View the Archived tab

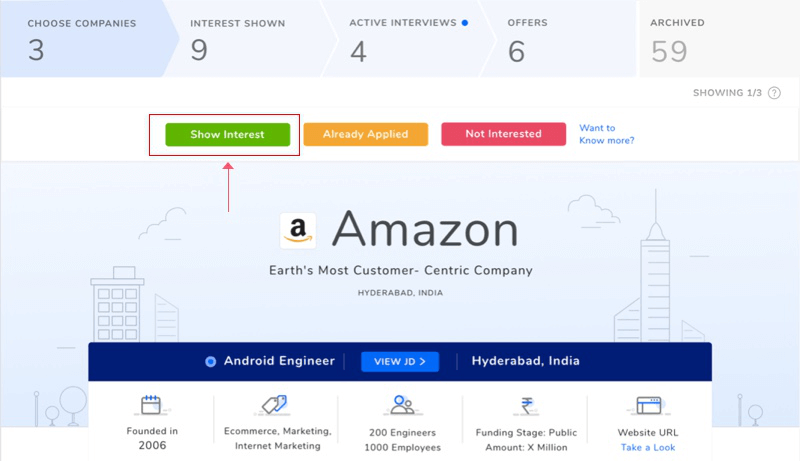[719, 39]
